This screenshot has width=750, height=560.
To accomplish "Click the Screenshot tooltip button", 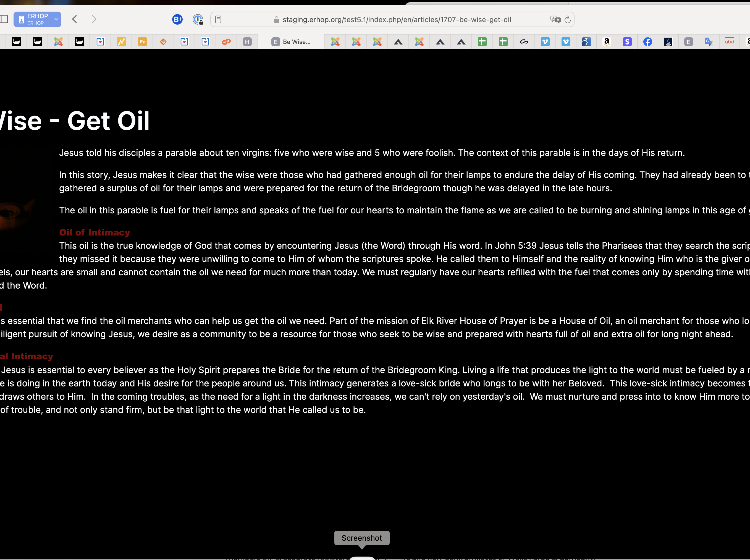I will click(362, 538).
